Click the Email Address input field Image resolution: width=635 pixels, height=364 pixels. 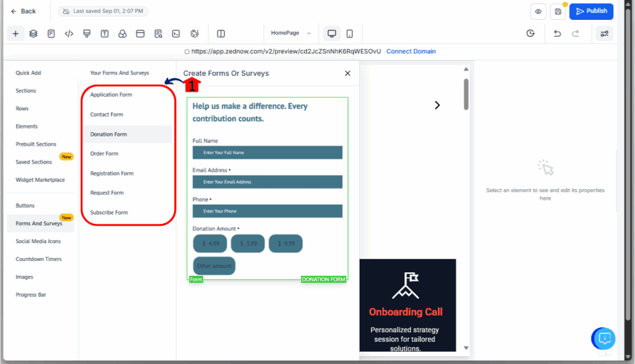[x=267, y=182]
